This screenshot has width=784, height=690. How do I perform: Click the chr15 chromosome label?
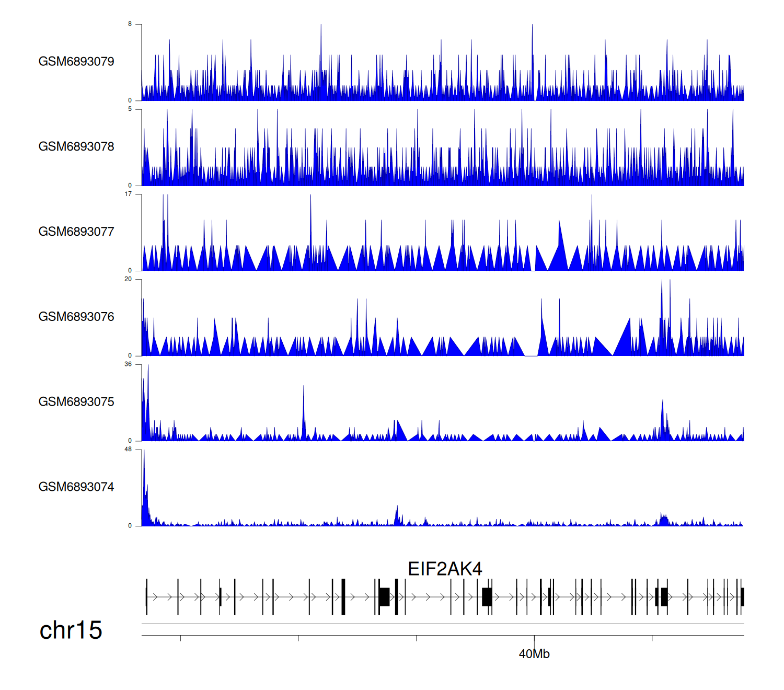(x=71, y=630)
